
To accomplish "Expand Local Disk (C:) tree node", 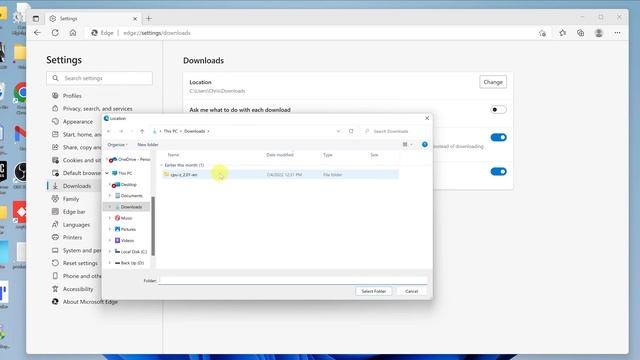I will [109, 251].
